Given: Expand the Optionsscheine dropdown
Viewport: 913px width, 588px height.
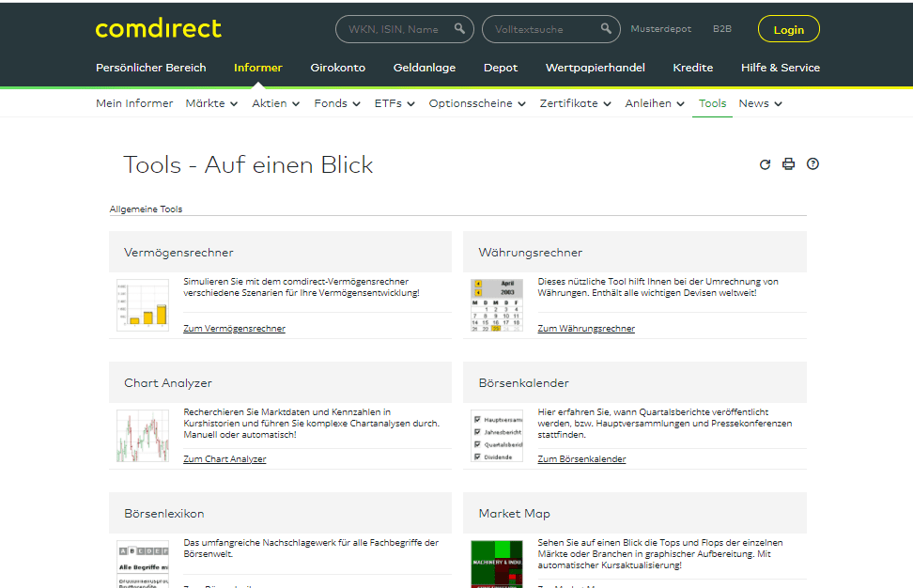Looking at the screenshot, I should click(x=477, y=103).
